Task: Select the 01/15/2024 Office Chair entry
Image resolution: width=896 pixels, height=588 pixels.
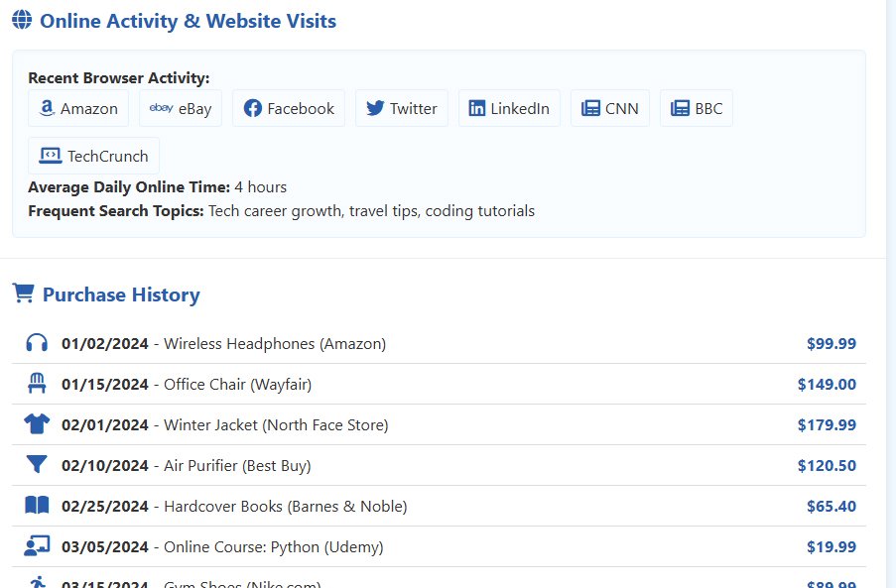Action: (439, 384)
